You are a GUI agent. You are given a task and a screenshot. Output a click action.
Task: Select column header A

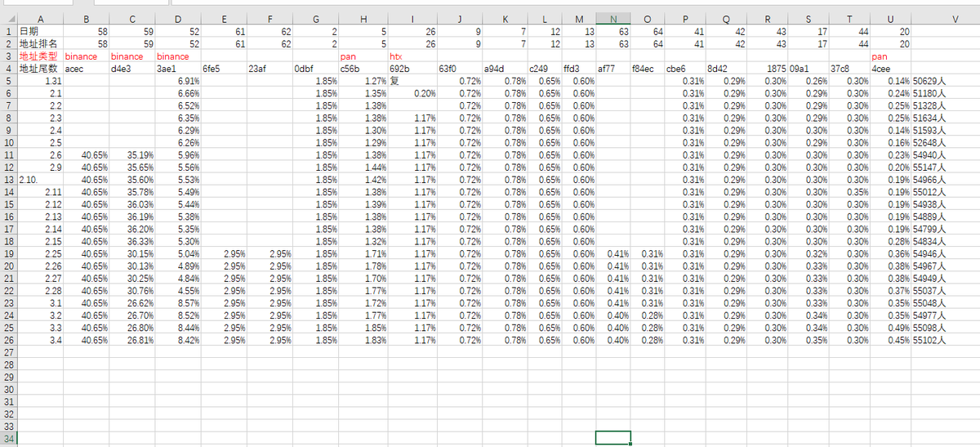40,19
